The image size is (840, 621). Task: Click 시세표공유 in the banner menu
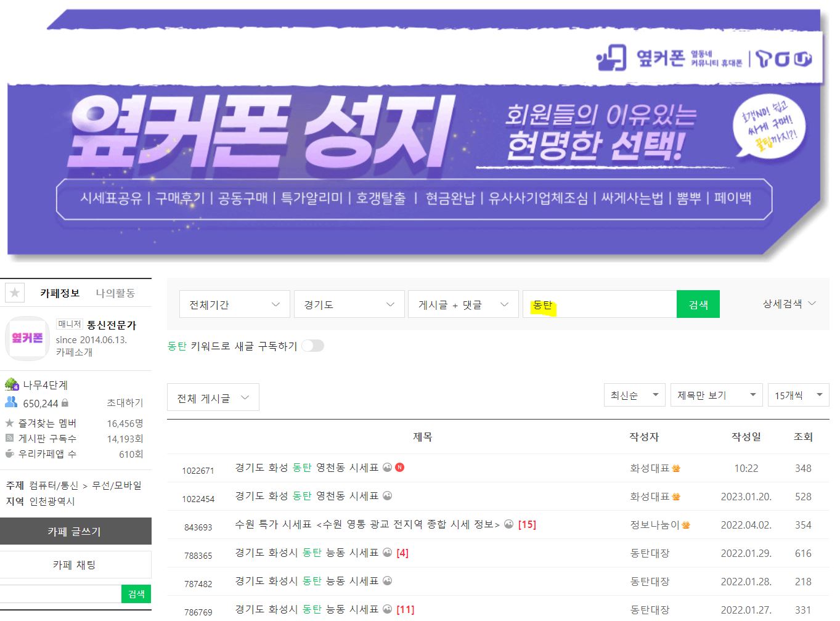[111, 198]
